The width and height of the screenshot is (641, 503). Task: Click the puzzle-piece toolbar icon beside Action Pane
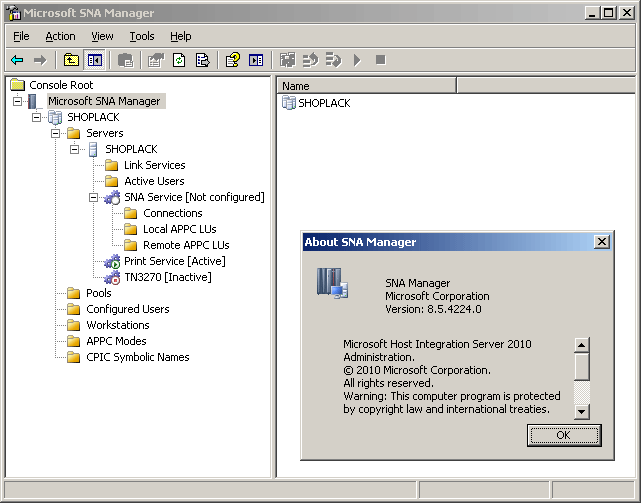tap(287, 60)
